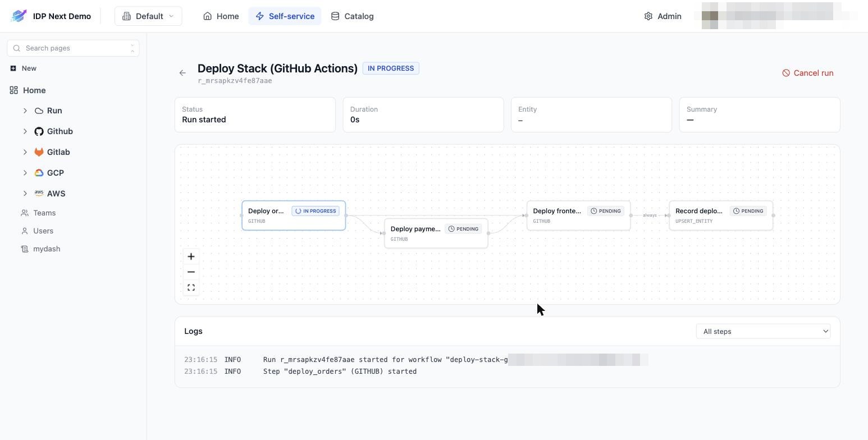
Task: Go to the Home tab in top navigation
Action: point(221,16)
